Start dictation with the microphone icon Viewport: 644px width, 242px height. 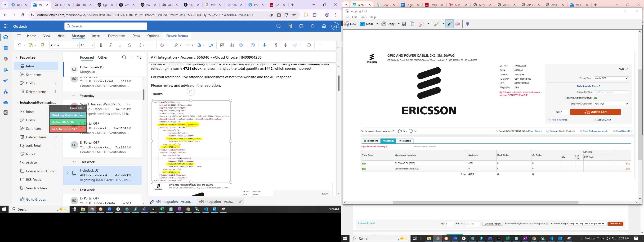pos(264,45)
